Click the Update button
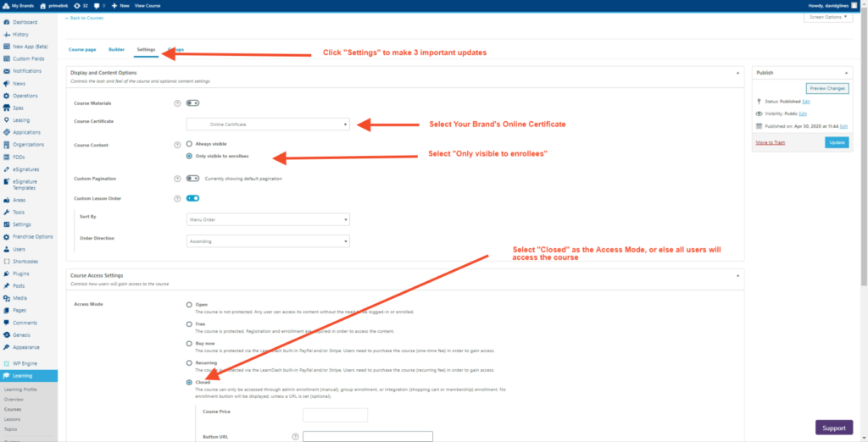868x442 pixels. pyautogui.click(x=837, y=142)
